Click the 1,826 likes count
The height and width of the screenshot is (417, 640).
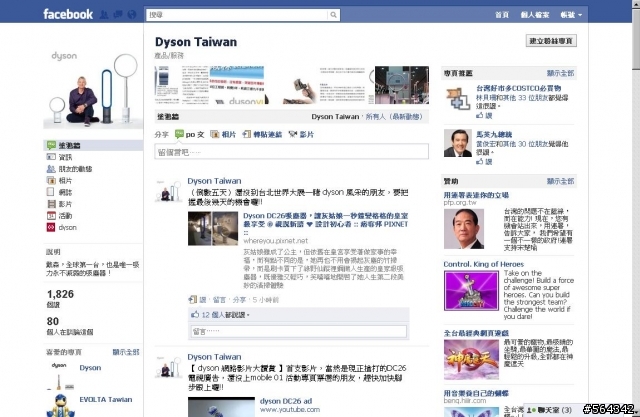click(60, 294)
